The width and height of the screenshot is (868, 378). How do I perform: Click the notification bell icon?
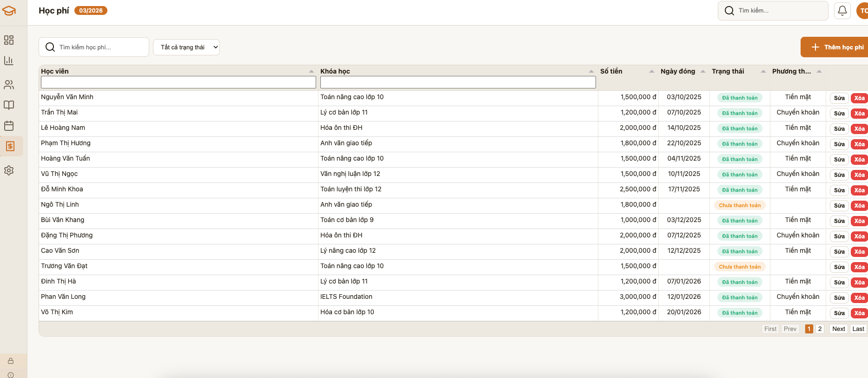(x=842, y=11)
